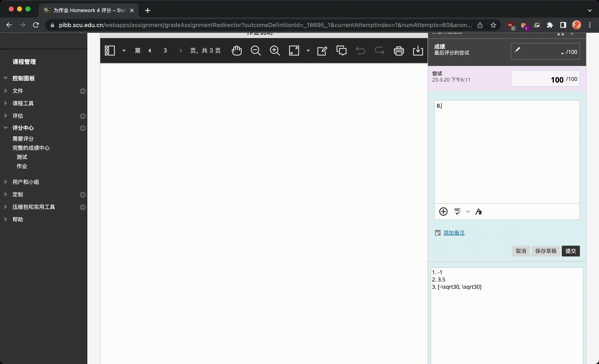Screen dimensions: 599x364
Task: Toggle the browser side panel
Action: pos(563,25)
